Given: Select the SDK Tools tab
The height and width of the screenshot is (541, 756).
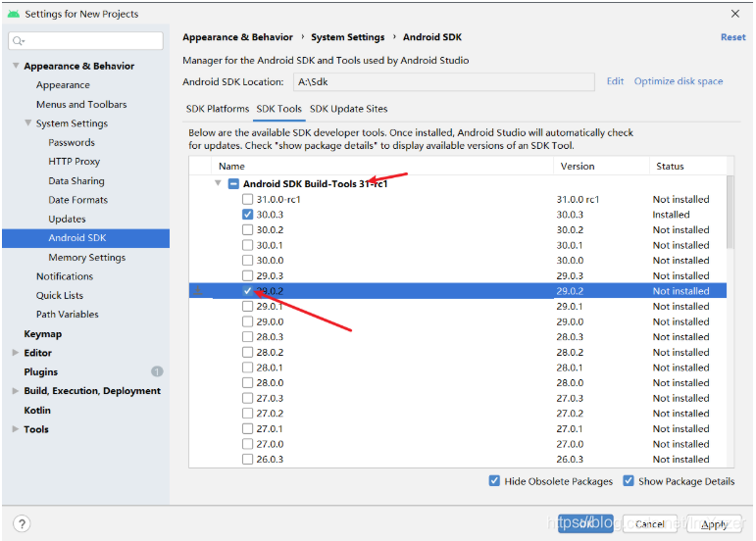Looking at the screenshot, I should (279, 109).
